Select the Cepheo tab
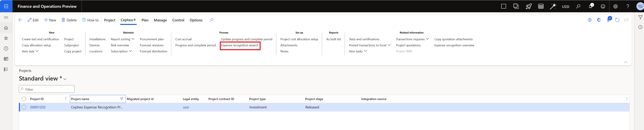Screen dimensions: 644x130 128,20
